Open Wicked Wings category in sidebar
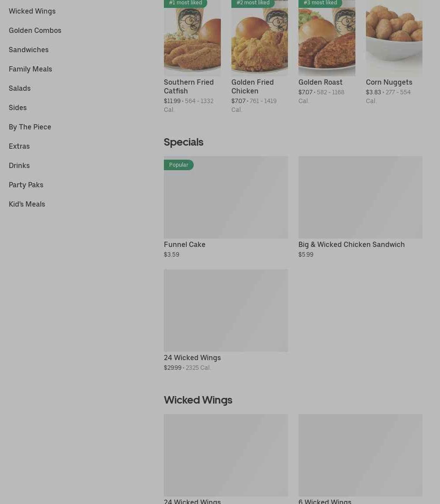Screen dimensions: 440x504 pos(32,11)
